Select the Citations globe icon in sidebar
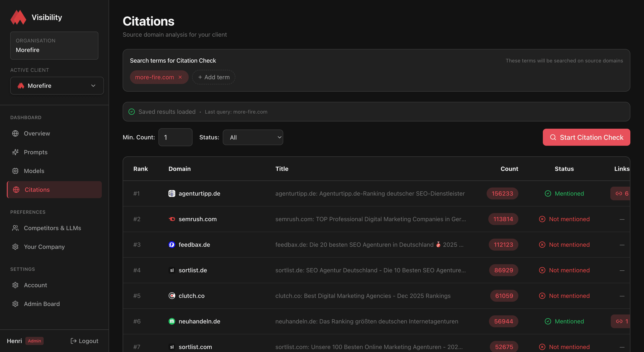The width and height of the screenshot is (644, 352). coord(16,190)
